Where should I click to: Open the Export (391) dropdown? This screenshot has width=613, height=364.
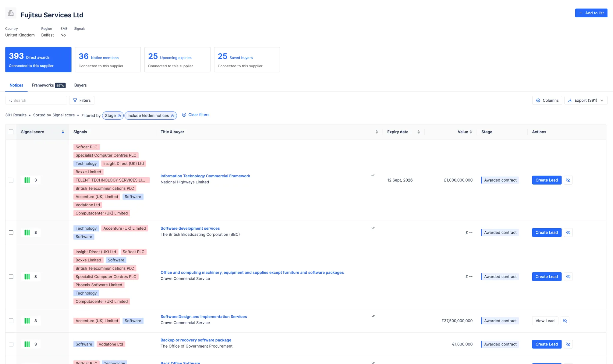click(x=586, y=100)
